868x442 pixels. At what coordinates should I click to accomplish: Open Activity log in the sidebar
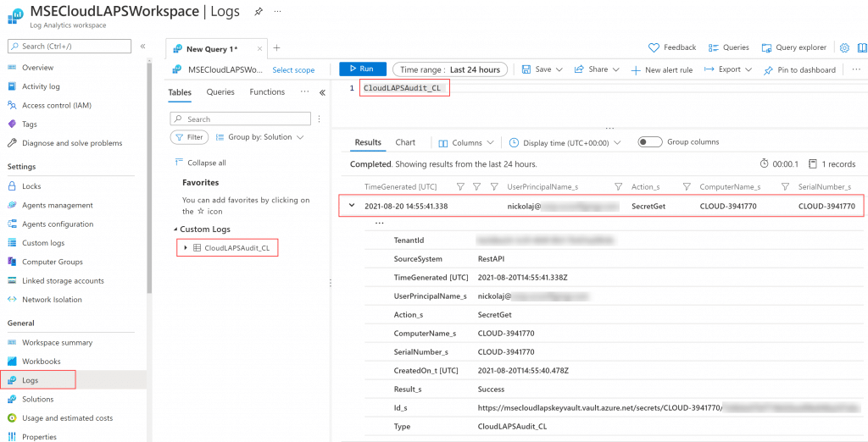point(41,86)
